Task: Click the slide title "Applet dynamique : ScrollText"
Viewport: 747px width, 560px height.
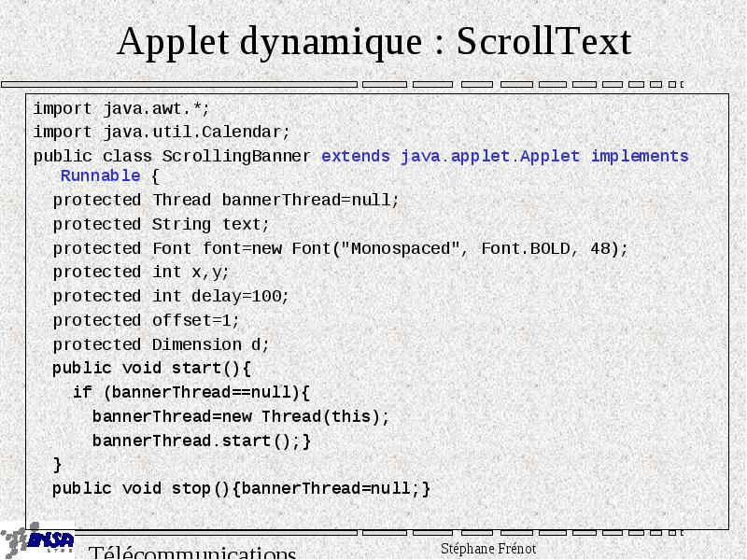Action: pos(374,42)
